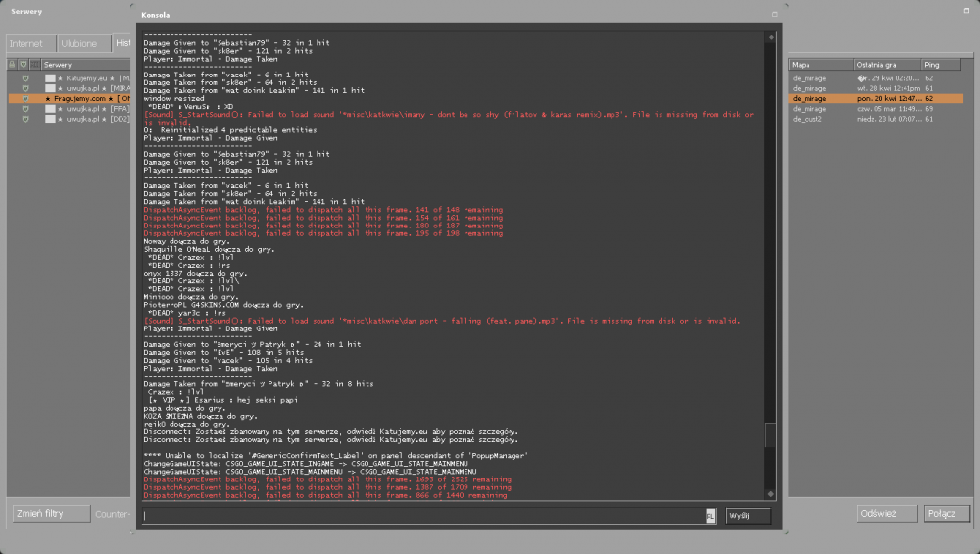Click de_mirage in the wt. 28 kwi row
The height and width of the screenshot is (554, 980).
[809, 89]
